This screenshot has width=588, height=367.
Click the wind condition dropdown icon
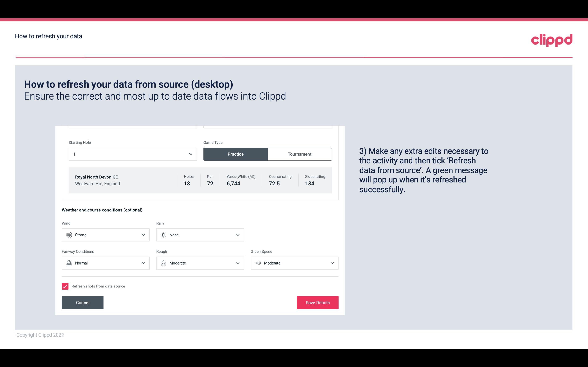coord(143,235)
